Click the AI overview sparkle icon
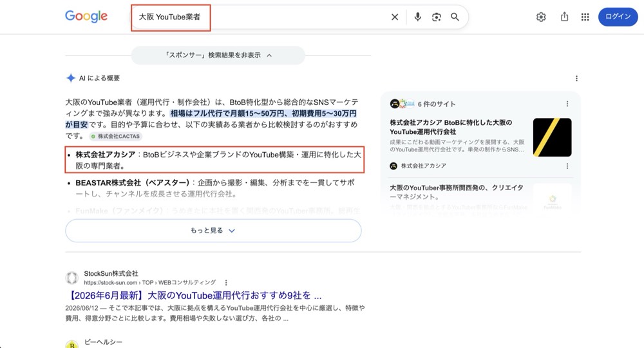Screen dimensions: 644x348 (x=71, y=78)
